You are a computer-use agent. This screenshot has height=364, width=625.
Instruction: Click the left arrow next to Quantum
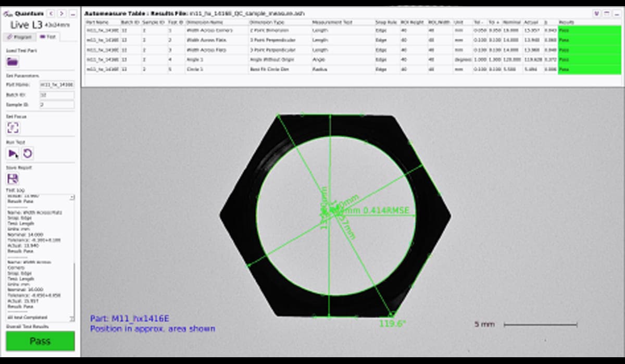(51, 13)
